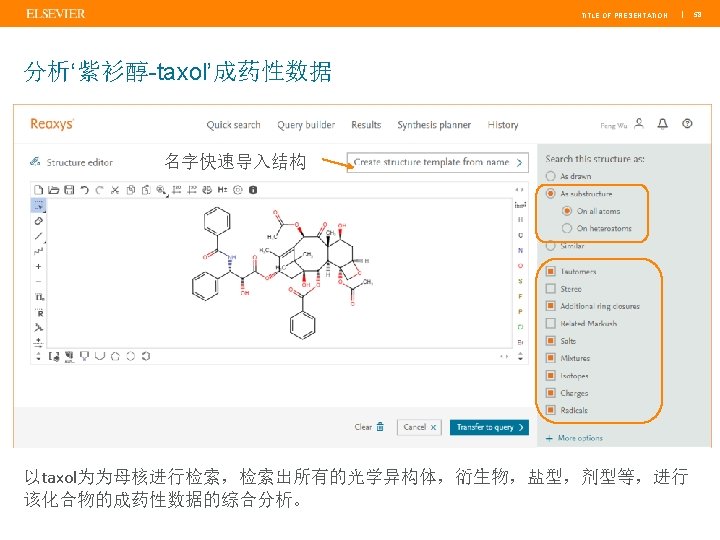Toggle the Mixtures checkbox
The height and width of the screenshot is (540, 720).
551,358
